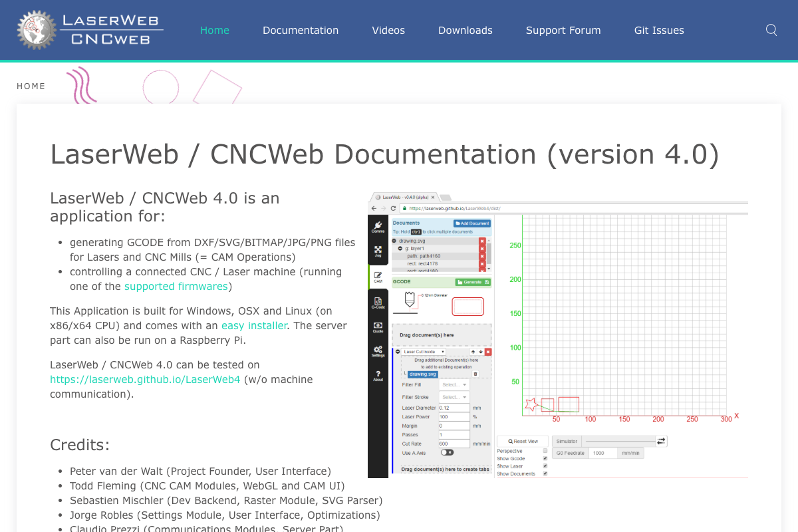Open the Settings gears icon
Screen dimensions: 798x532
pos(378,351)
